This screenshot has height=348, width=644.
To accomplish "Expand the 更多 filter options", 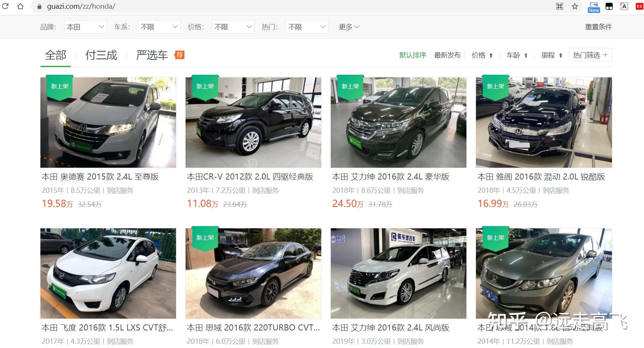I will [x=349, y=27].
